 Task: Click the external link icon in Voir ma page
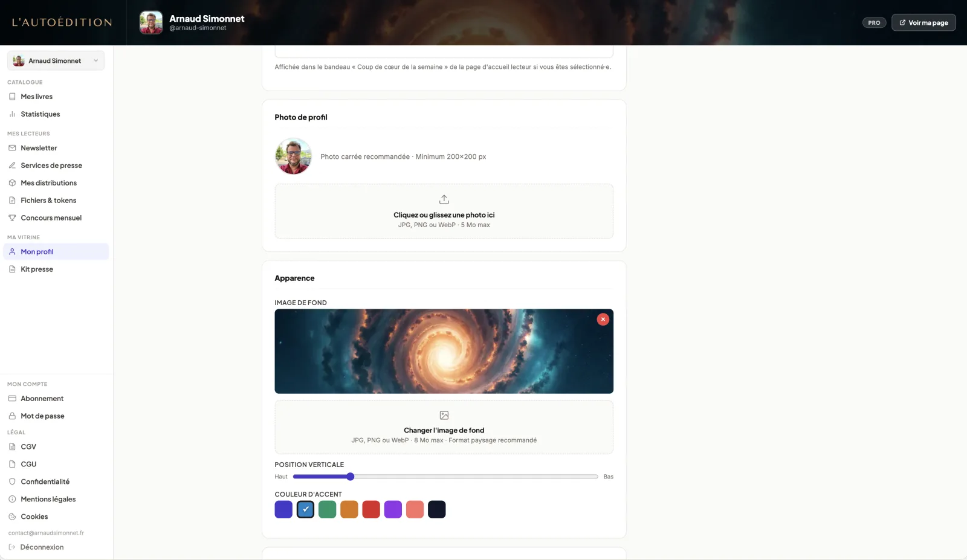click(x=902, y=23)
